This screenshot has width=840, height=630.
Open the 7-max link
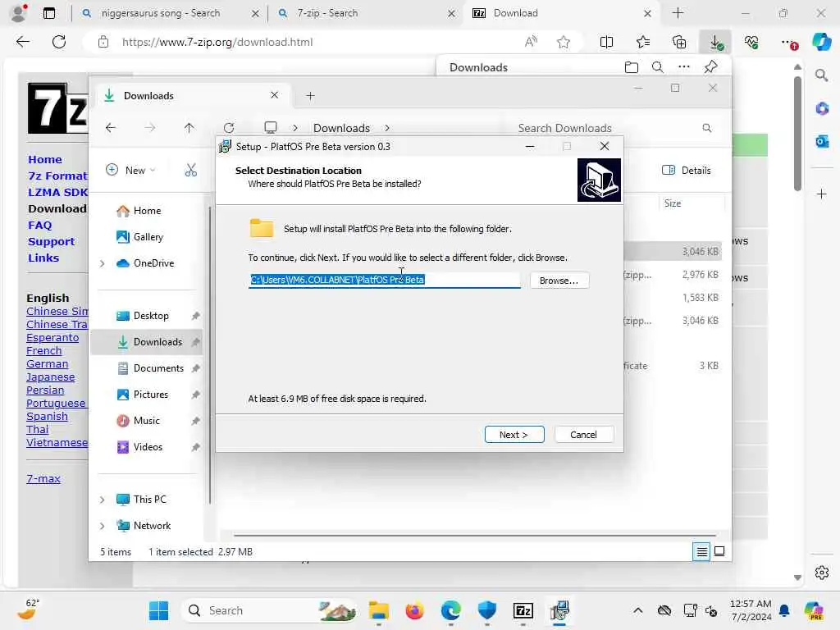coord(43,478)
